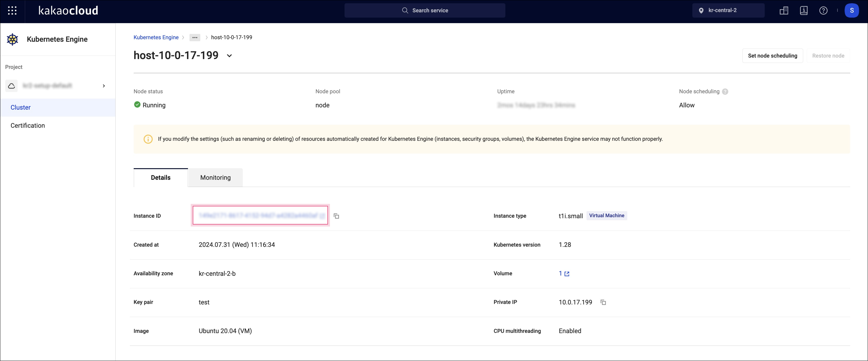This screenshot has width=868, height=361.
Task: Open the node name dropdown chevron
Action: pyautogui.click(x=229, y=56)
